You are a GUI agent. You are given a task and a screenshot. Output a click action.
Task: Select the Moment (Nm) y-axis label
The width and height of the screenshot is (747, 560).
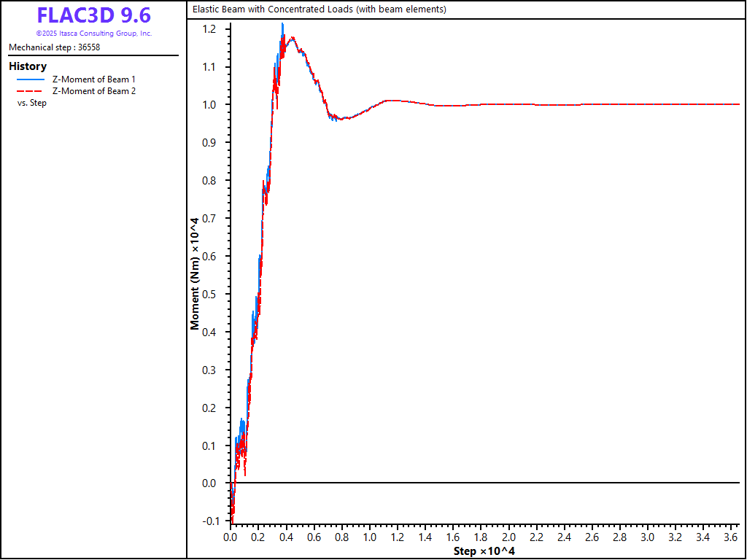tap(195, 273)
